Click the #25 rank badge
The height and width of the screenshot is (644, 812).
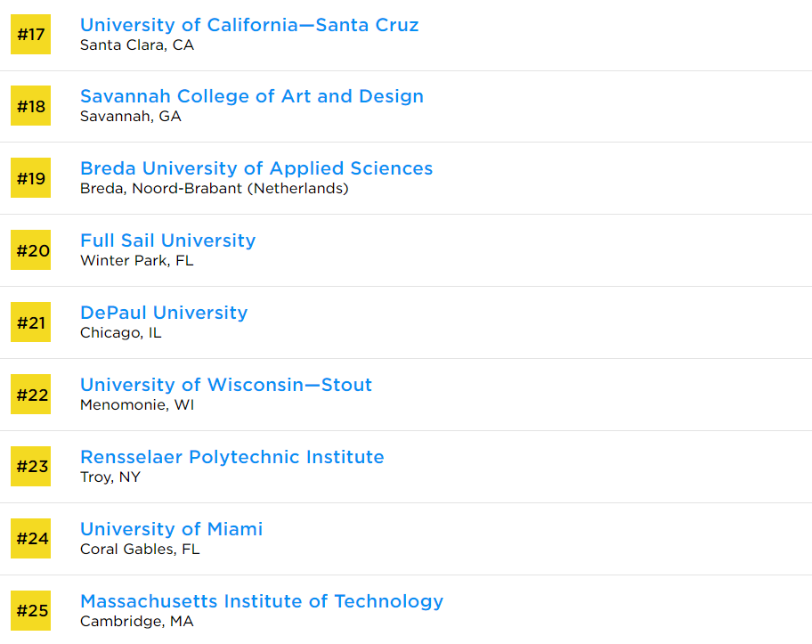[30, 610]
